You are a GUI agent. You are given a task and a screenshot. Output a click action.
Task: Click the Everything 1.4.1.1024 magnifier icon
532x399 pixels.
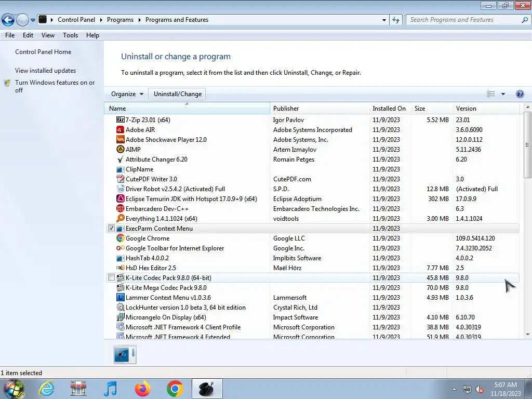(x=120, y=218)
